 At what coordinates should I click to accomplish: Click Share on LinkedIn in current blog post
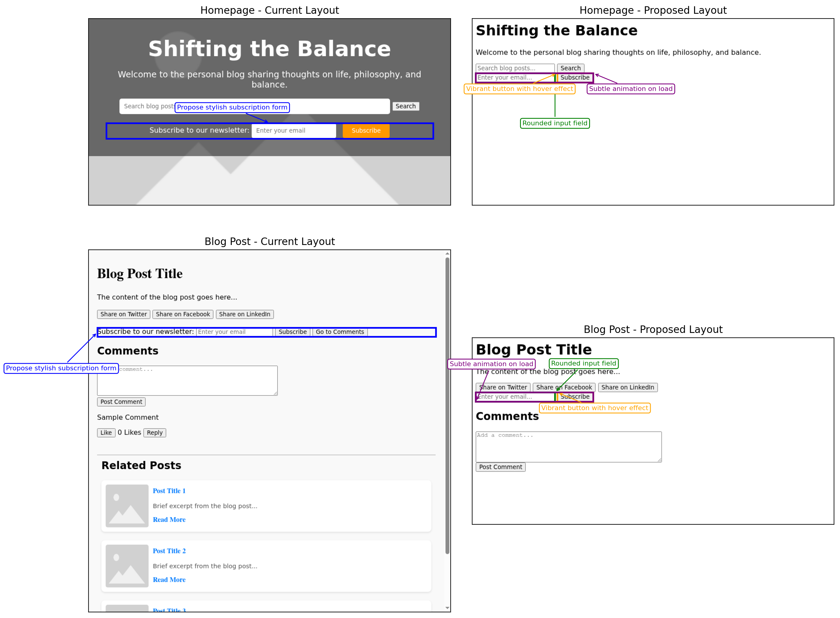pyautogui.click(x=244, y=314)
